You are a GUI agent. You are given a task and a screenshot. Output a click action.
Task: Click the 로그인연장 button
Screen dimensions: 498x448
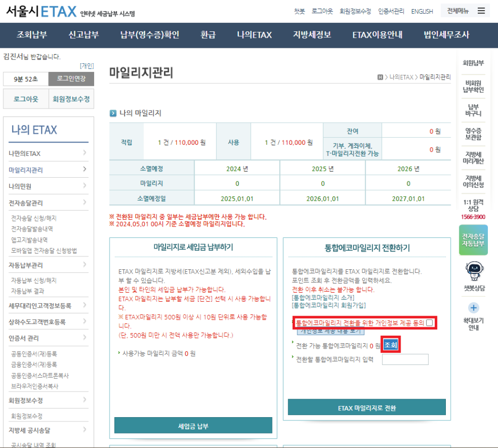(71, 79)
